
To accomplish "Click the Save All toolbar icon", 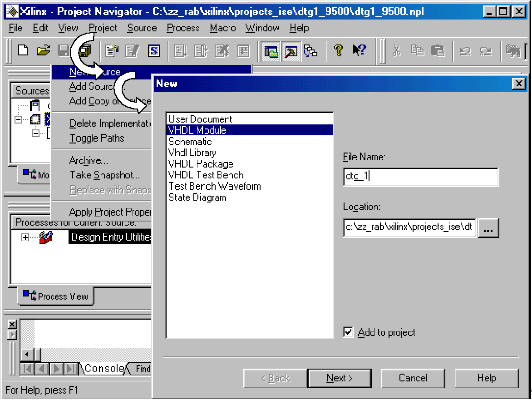I will coord(85,51).
